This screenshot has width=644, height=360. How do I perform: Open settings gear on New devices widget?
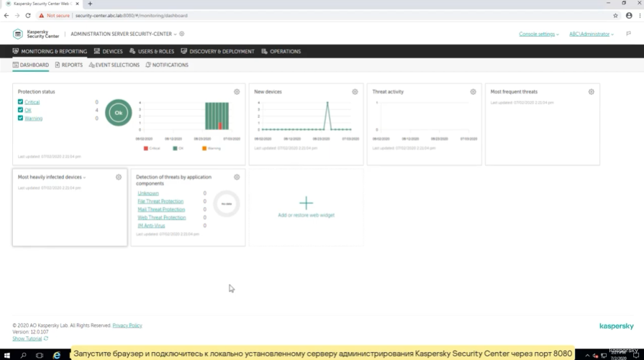point(355,92)
